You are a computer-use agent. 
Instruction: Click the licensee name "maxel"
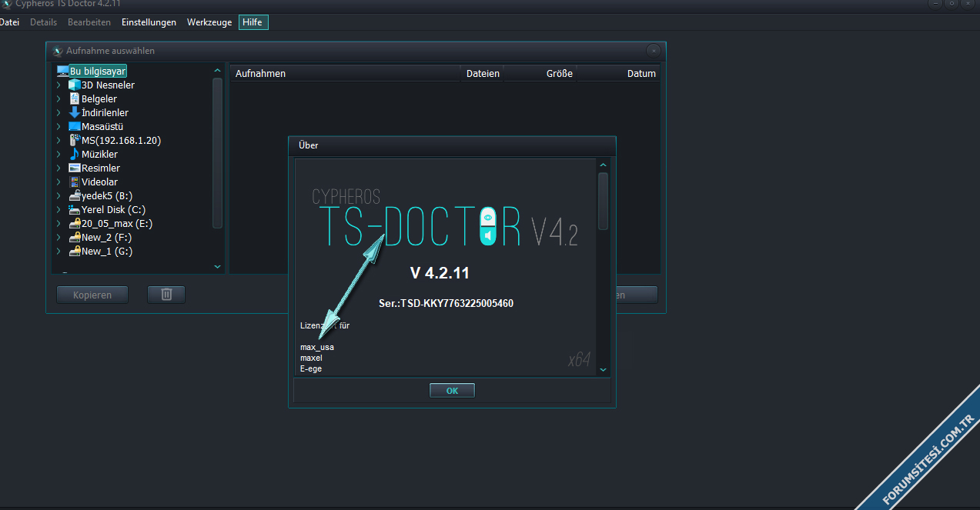tap(312, 358)
